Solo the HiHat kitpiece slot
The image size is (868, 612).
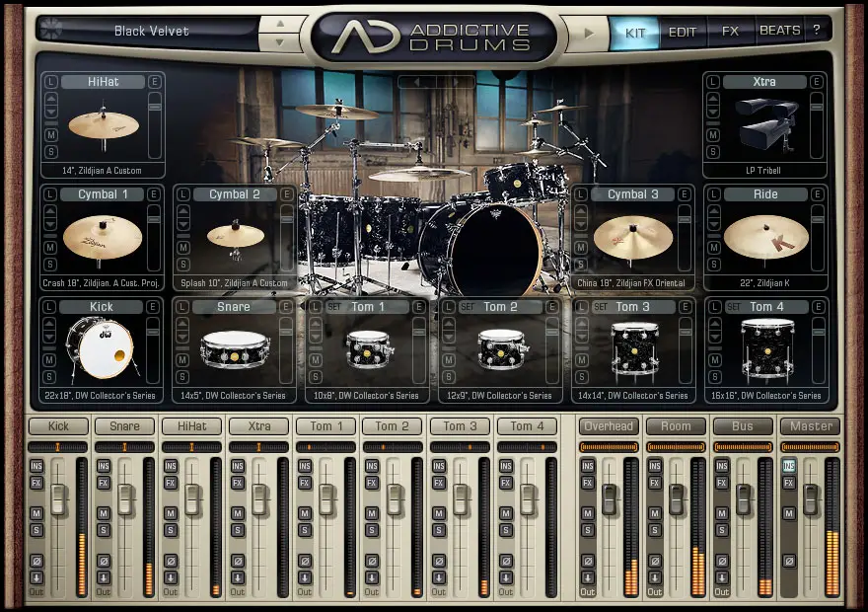click(x=51, y=152)
